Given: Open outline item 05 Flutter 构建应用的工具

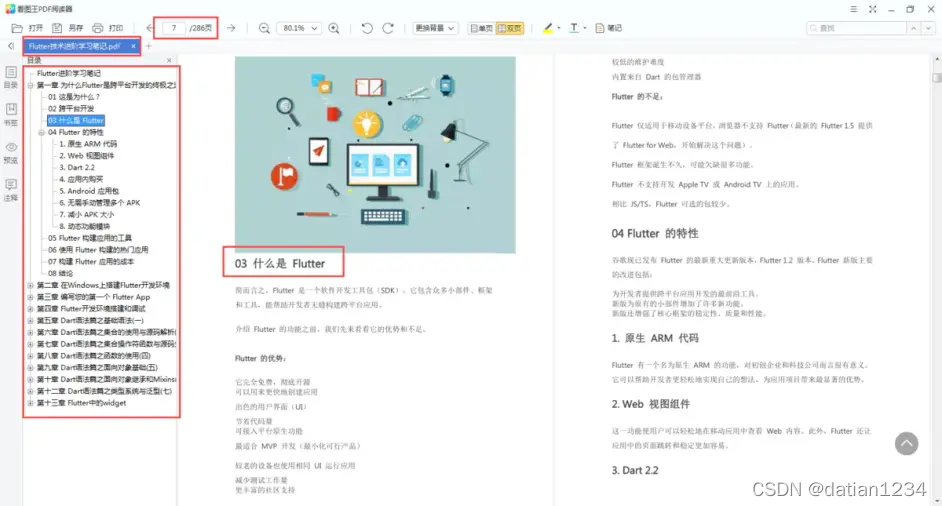Looking at the screenshot, I should point(90,238).
